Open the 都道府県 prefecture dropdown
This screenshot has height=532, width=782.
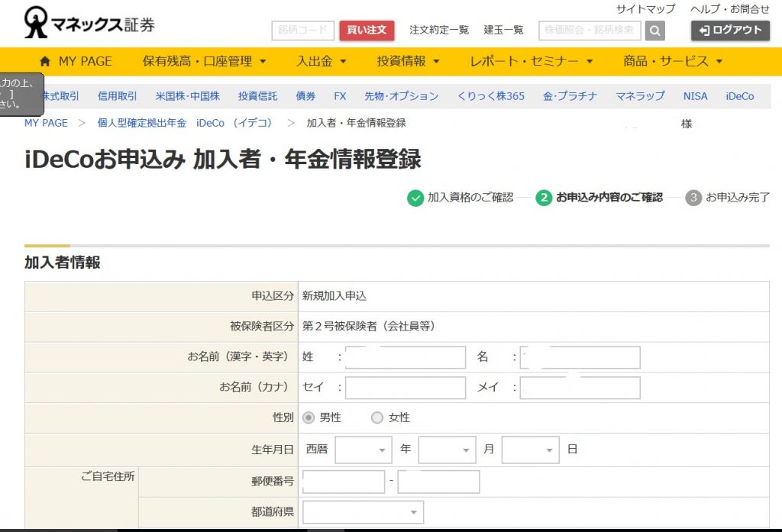(x=363, y=513)
